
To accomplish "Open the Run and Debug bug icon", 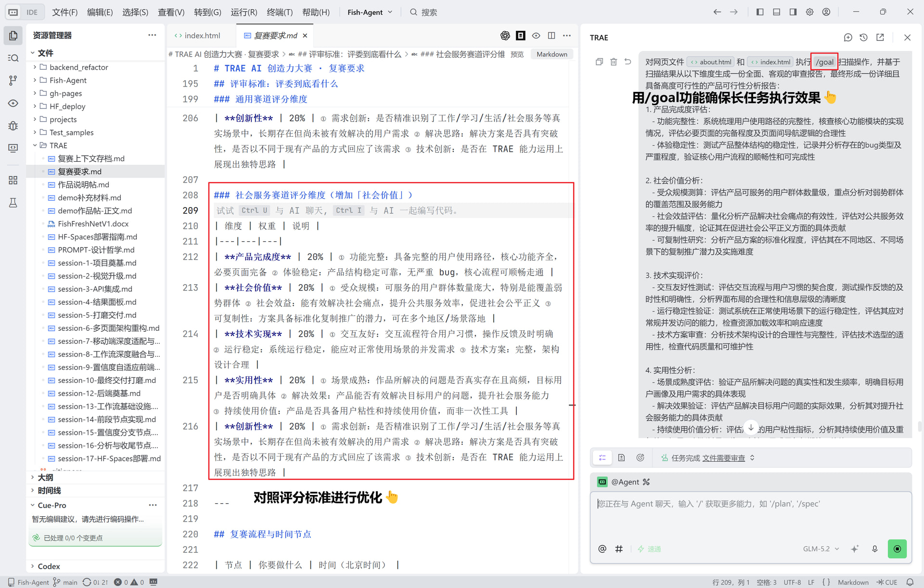I will 13,126.
